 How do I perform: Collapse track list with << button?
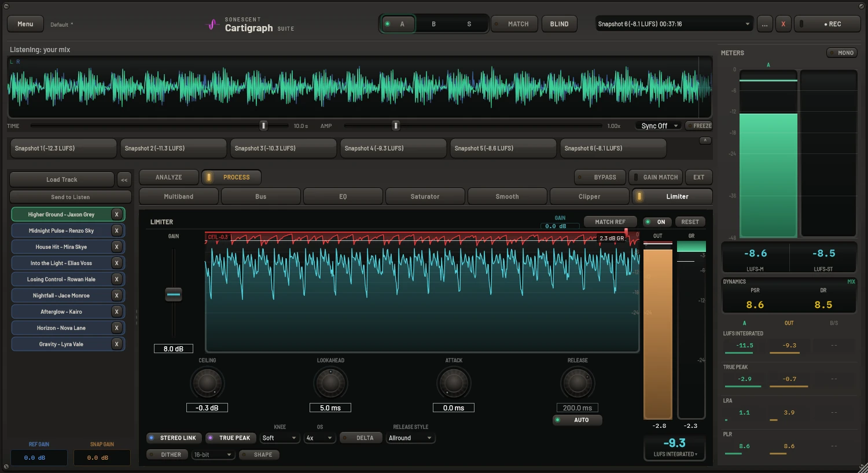(124, 179)
